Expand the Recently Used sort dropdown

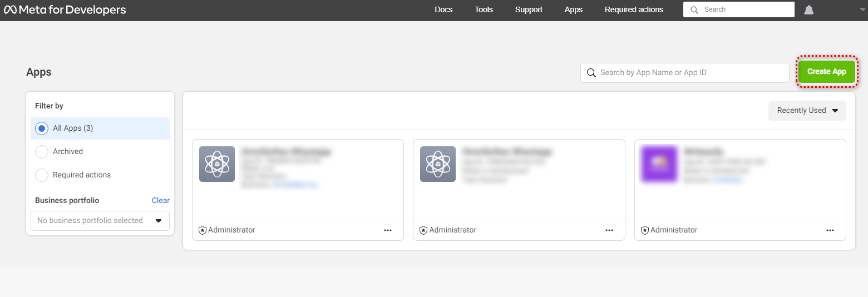807,111
